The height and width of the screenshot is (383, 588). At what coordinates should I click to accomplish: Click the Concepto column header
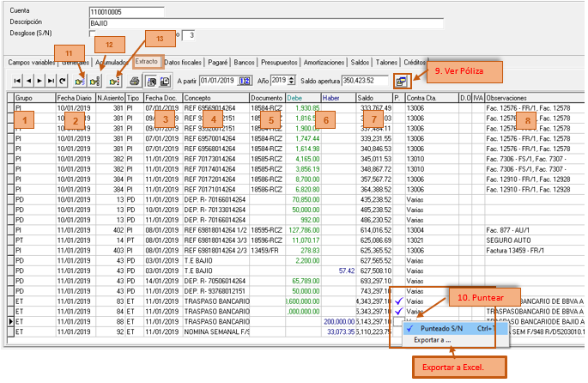click(x=216, y=98)
